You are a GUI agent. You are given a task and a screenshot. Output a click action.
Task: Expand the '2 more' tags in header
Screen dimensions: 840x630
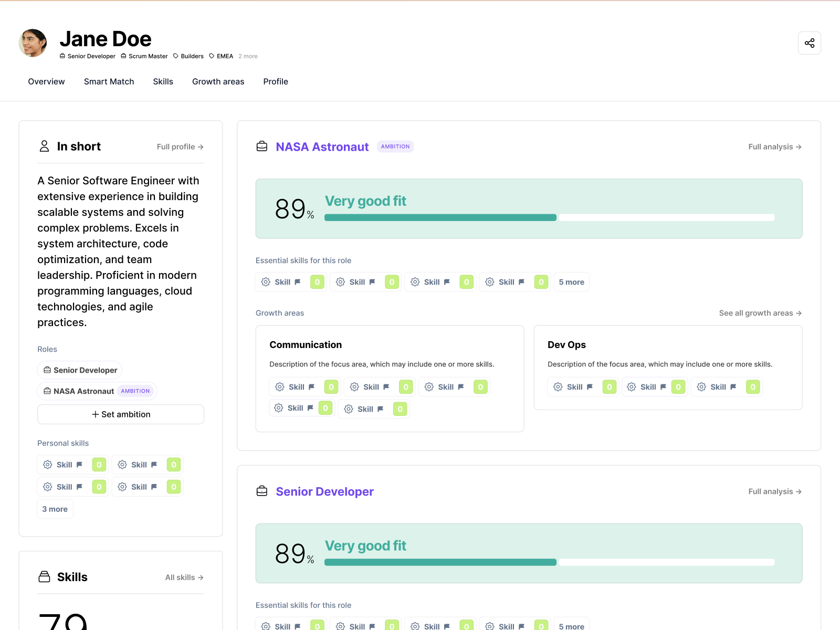[248, 56]
